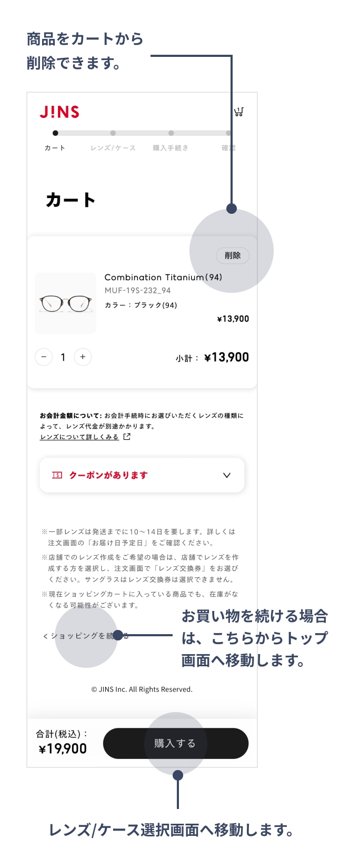Open the shopping cart icon in header
360x868 pixels.
[239, 112]
